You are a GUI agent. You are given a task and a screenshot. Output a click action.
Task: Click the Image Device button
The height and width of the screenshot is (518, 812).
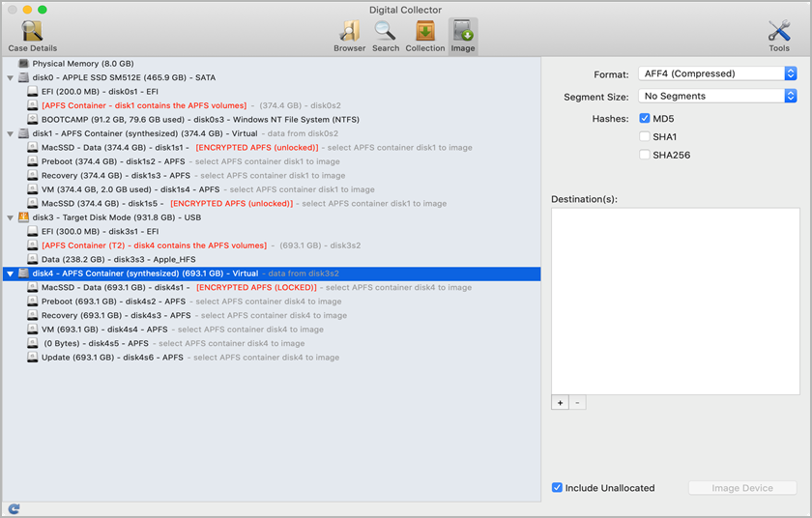[742, 488]
